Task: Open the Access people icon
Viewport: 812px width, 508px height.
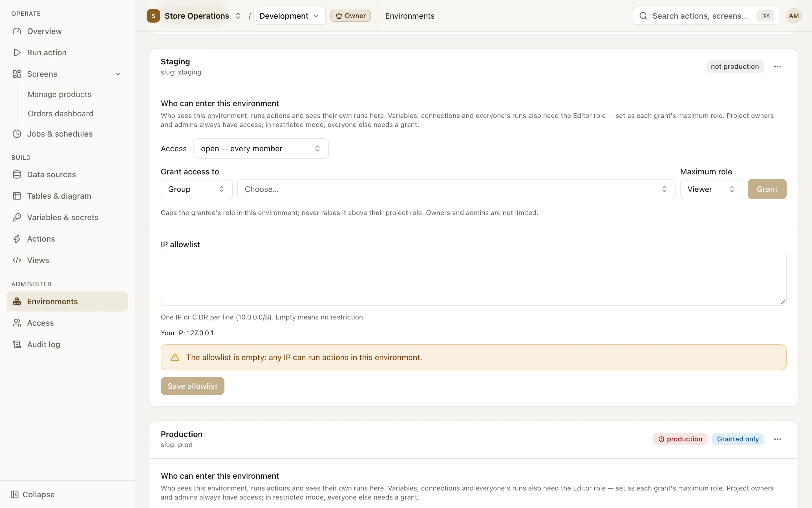Action: pos(17,323)
